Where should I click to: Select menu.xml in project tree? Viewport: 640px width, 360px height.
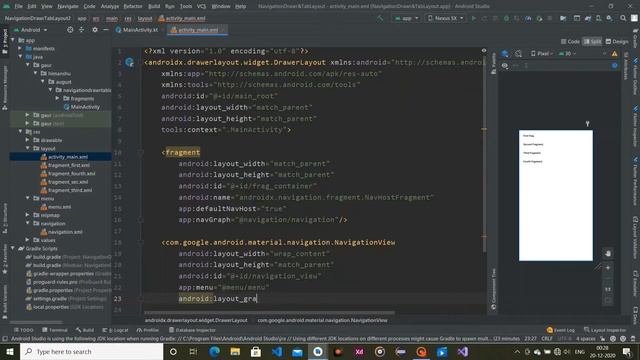point(56,207)
